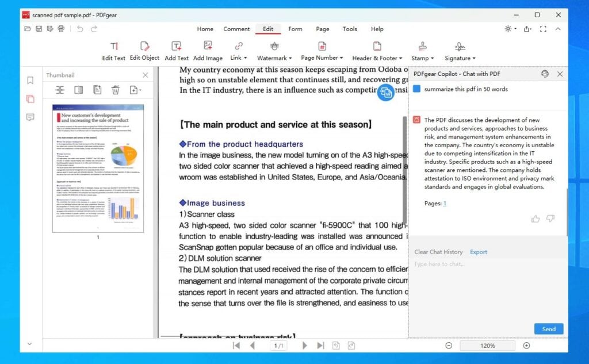The image size is (589, 364).
Task: Rotate page counterclockwise in bottom bar
Action: coord(336,346)
